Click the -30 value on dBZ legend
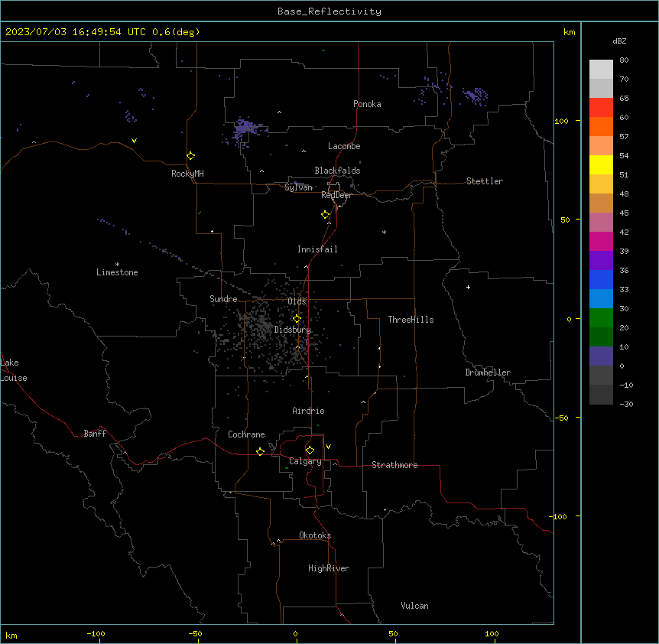Viewport: 659px width, 644px height. pyautogui.click(x=626, y=404)
